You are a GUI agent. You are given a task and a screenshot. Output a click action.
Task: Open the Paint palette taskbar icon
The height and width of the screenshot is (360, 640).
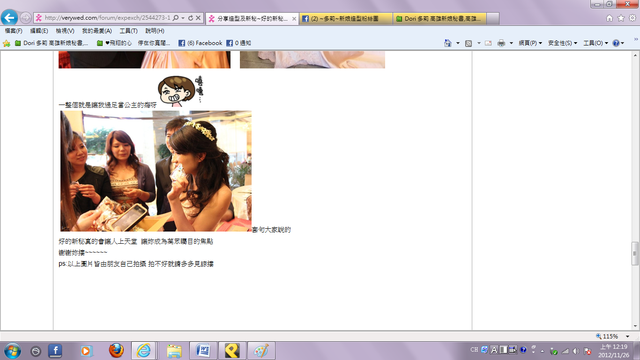[261, 351]
